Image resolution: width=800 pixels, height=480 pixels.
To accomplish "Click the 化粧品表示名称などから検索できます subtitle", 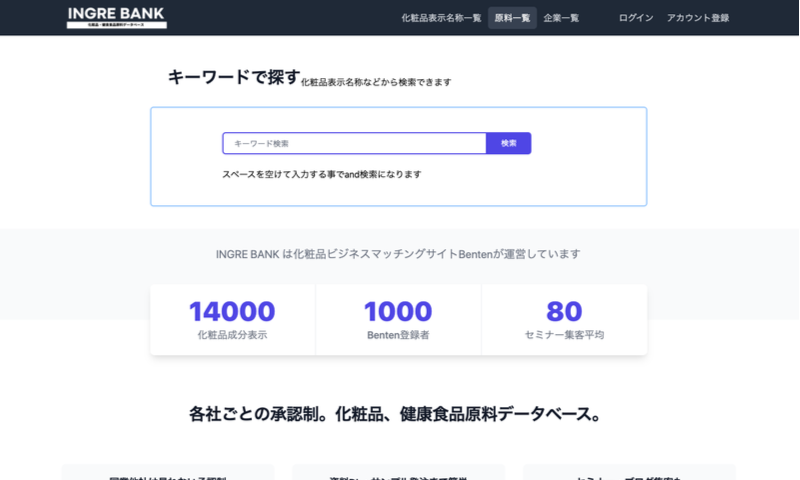I will (x=376, y=82).
